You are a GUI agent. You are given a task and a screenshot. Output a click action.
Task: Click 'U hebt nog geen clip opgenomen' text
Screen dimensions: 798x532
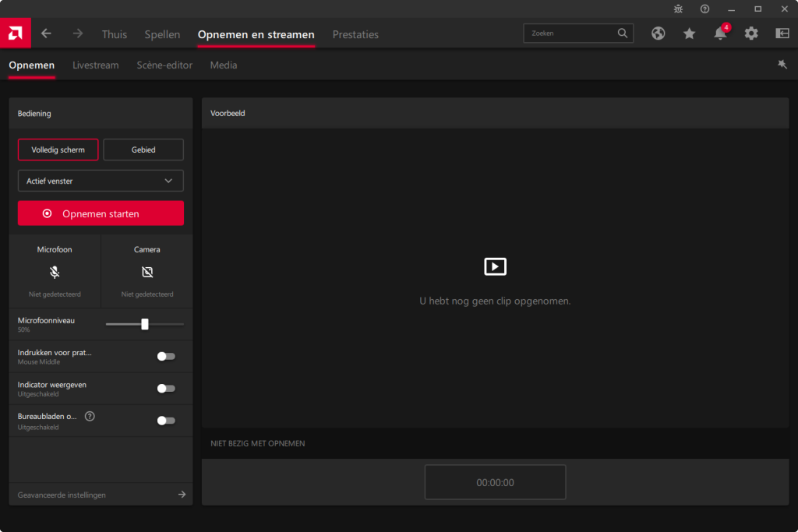[x=495, y=301]
